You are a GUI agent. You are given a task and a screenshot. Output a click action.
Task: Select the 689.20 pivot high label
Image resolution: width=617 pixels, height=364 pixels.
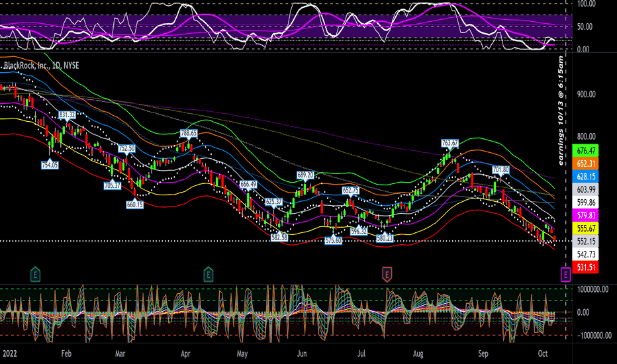coord(305,175)
